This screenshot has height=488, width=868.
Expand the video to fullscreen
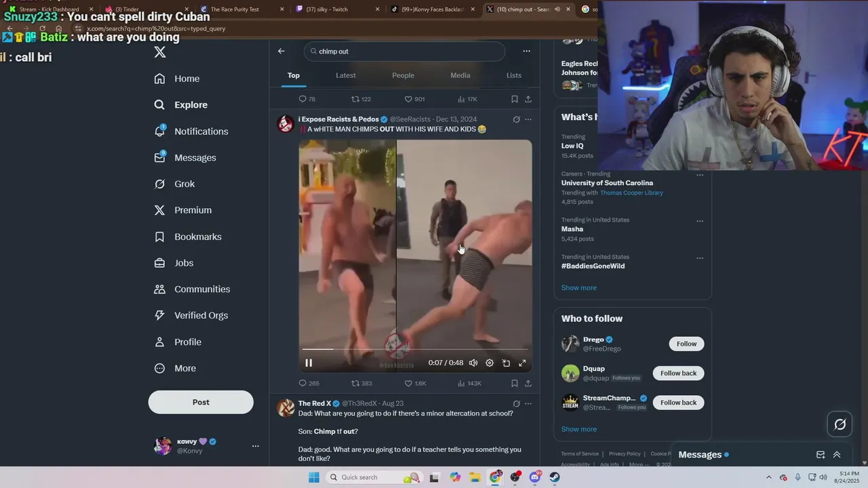click(522, 363)
